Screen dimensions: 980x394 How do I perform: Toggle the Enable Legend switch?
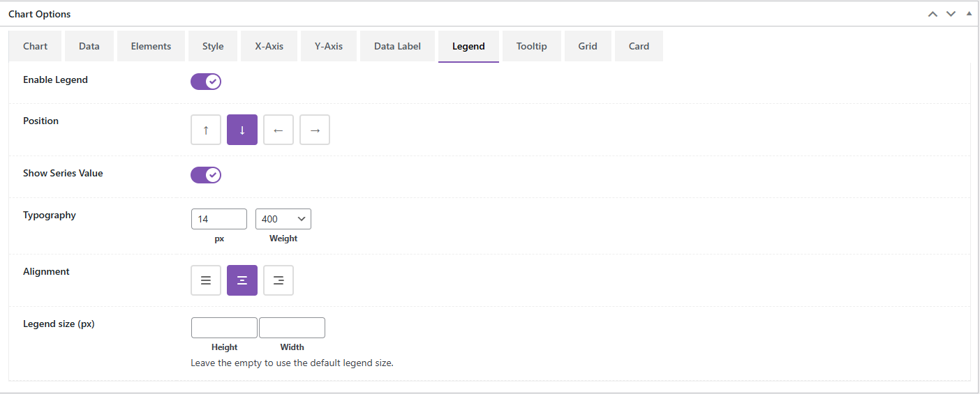206,82
